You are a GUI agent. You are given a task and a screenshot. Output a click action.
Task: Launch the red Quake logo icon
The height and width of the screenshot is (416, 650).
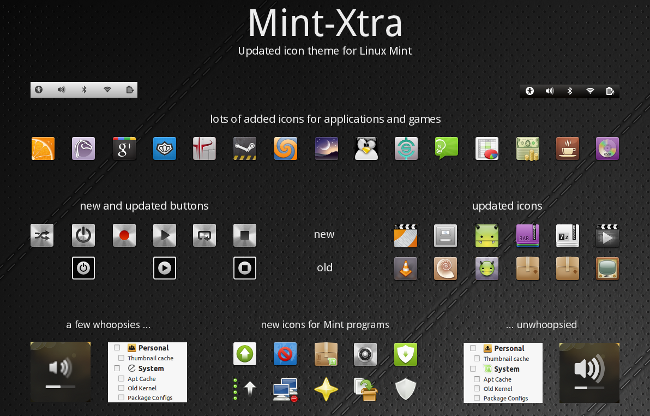(204, 148)
